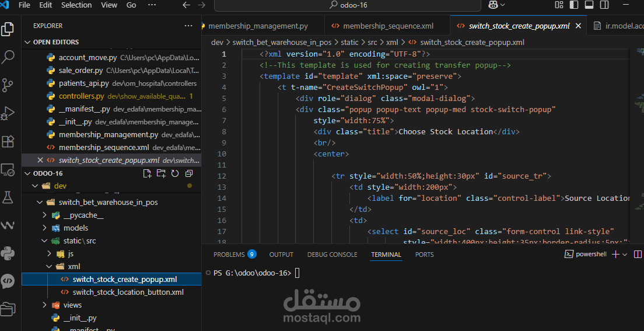Open the Go menu
Viewport: 644px width, 331px height.
tap(131, 5)
